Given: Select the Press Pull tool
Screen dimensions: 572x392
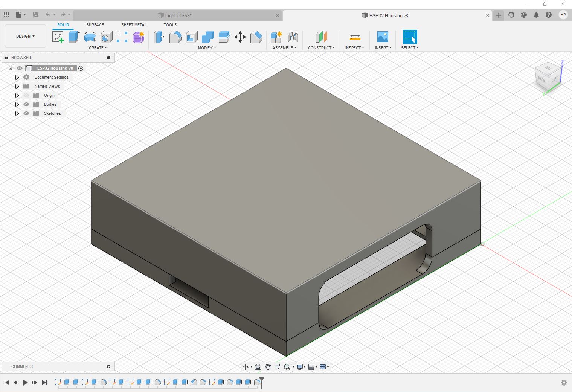Looking at the screenshot, I should click(x=159, y=37).
